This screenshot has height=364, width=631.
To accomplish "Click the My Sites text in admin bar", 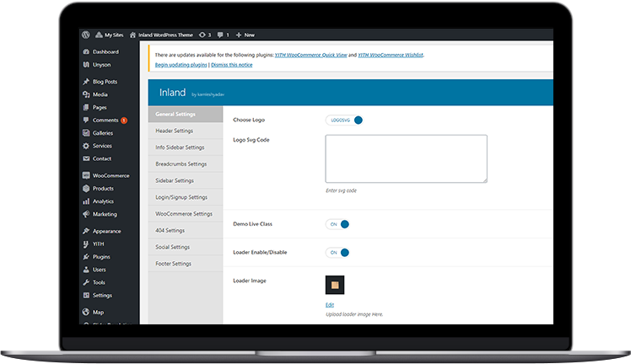I will [114, 35].
